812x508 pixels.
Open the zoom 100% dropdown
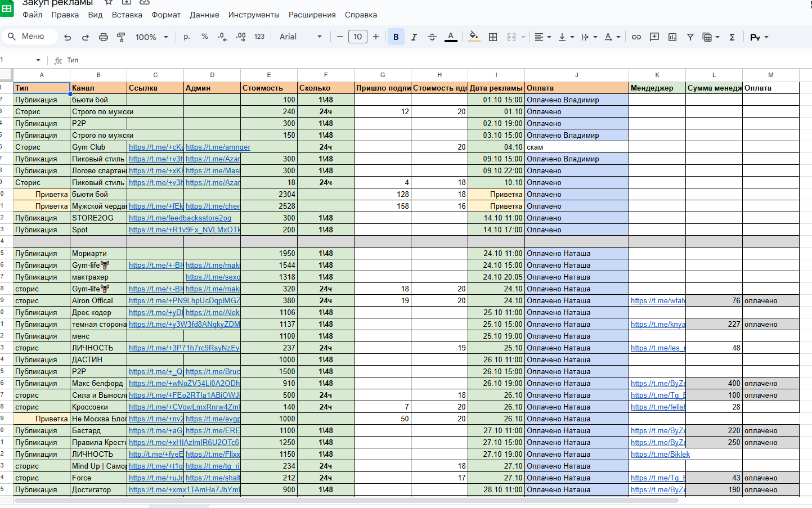[x=152, y=37]
